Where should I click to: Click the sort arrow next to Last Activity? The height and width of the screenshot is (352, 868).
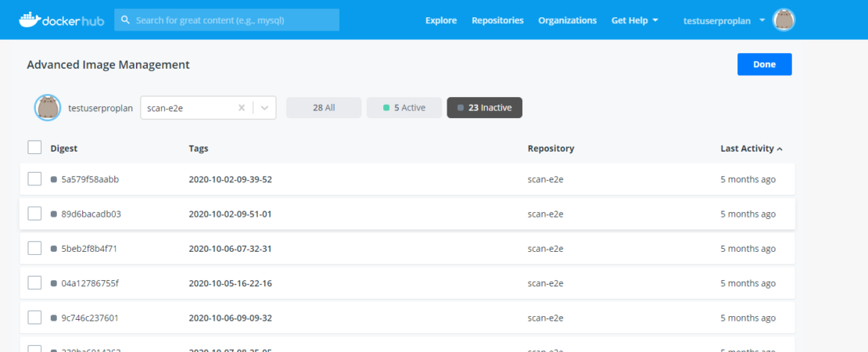coord(780,149)
